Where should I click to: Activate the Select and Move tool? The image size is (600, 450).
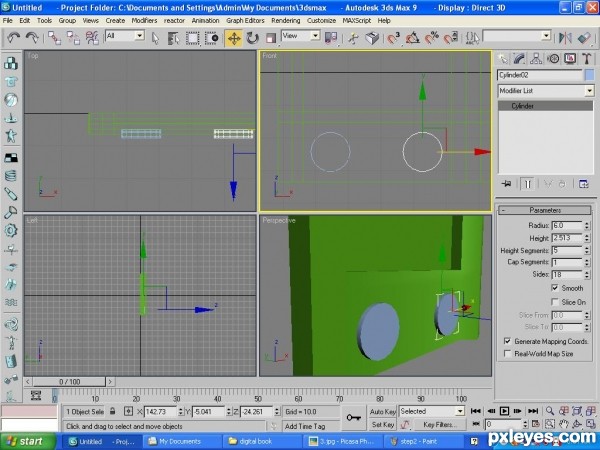click(233, 38)
